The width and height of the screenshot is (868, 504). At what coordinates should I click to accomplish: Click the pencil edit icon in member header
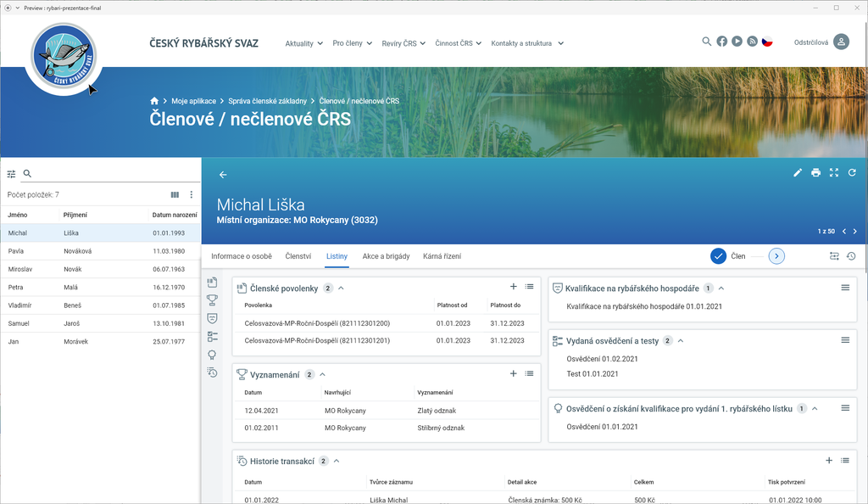tap(798, 172)
